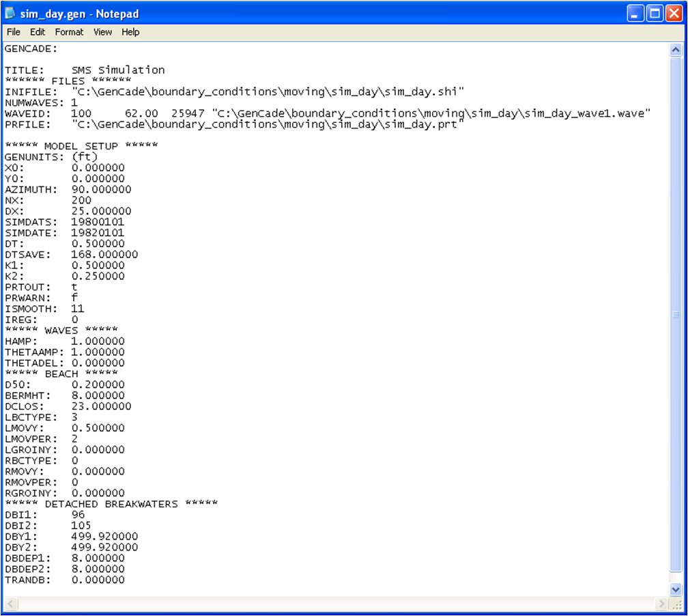
Task: Click the K1: 0.500000 line
Action: (x=64, y=265)
